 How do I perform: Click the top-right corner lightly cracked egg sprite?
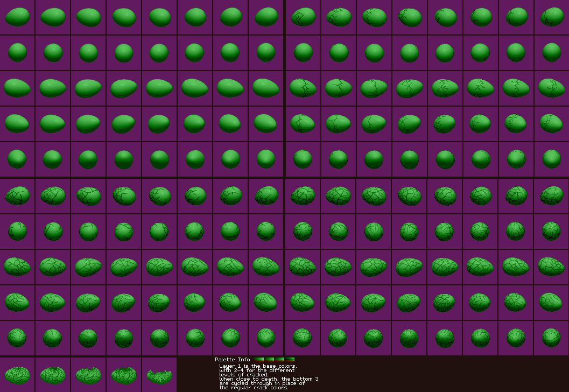[552, 17]
